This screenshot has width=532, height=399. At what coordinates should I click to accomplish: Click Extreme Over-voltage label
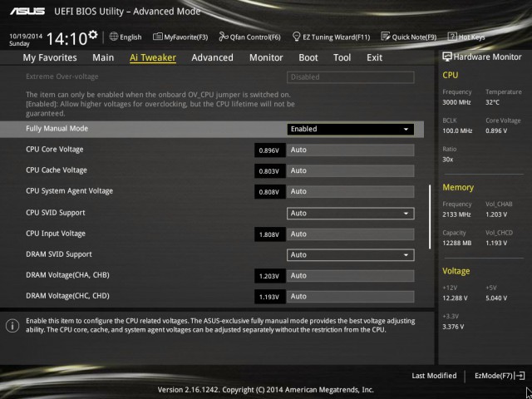click(x=62, y=76)
